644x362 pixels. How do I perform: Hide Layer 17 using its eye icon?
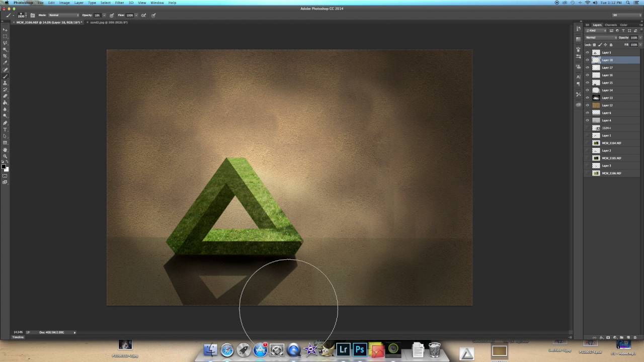click(x=587, y=67)
